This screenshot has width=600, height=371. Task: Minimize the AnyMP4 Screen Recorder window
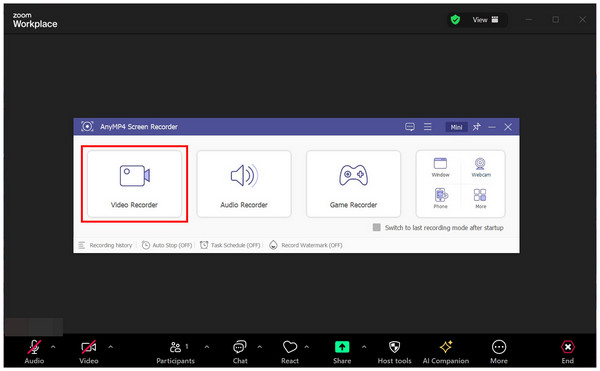click(492, 127)
